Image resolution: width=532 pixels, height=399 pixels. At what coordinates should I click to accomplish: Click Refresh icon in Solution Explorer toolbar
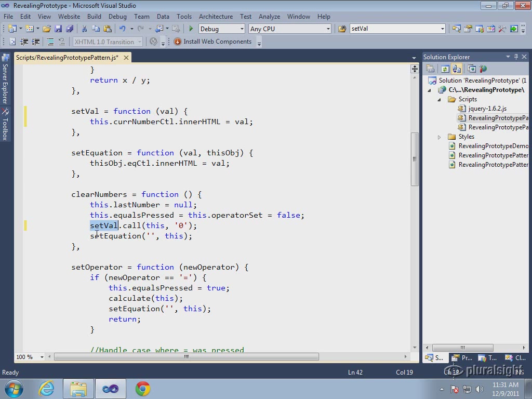pyautogui.click(x=445, y=69)
